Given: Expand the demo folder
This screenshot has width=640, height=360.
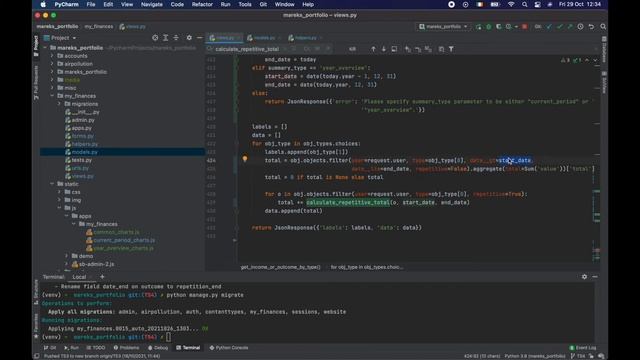Looking at the screenshot, I should (67, 256).
